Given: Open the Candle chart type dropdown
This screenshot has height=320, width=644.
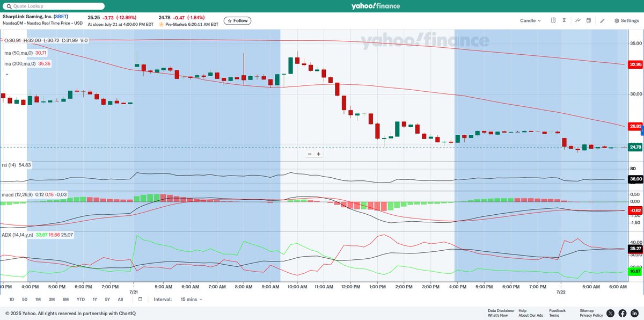Looking at the screenshot, I should click(530, 21).
